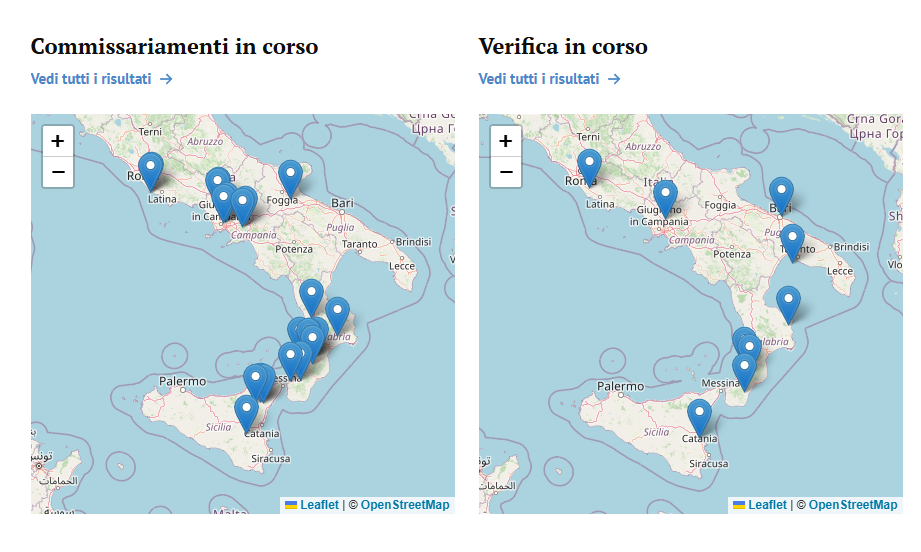The height and width of the screenshot is (552, 921).
Task: Select the marker near Messina on Verifica map
Action: click(x=744, y=372)
